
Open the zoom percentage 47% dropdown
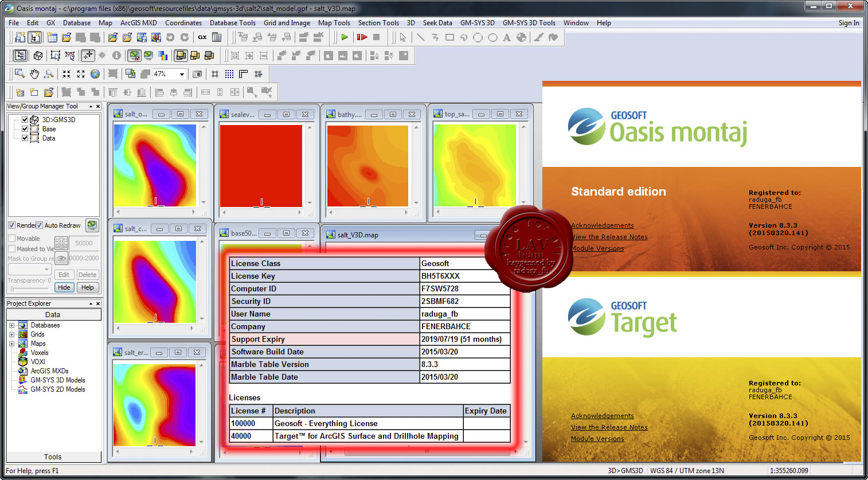(182, 74)
